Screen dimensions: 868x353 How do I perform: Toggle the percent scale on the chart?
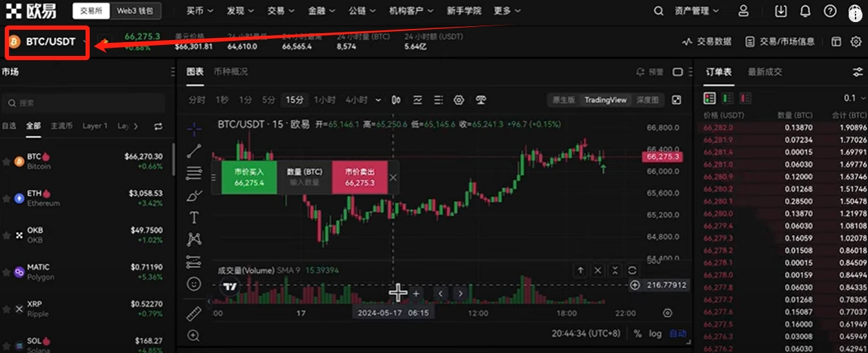pos(638,334)
